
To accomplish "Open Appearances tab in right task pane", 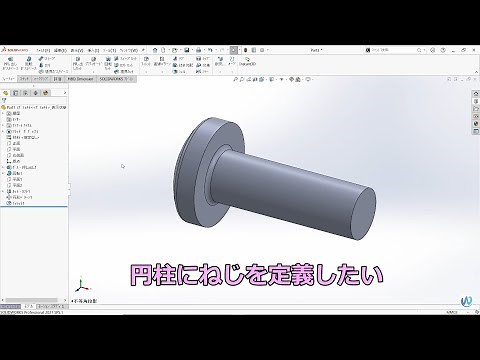I will click(x=476, y=124).
